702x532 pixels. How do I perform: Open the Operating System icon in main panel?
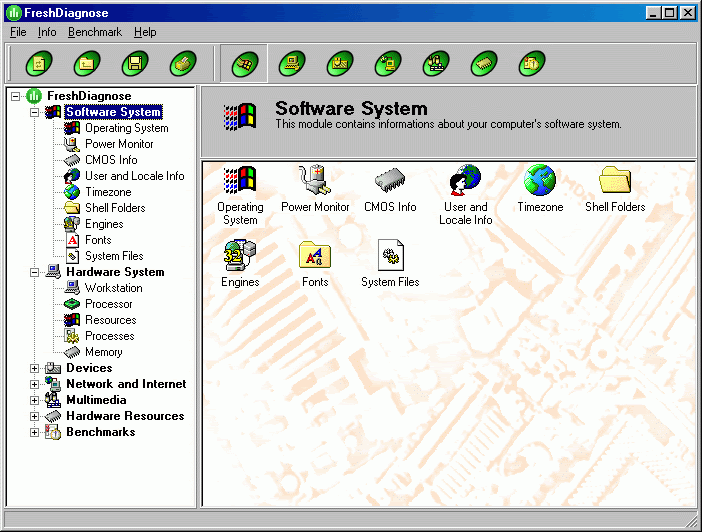(x=240, y=182)
